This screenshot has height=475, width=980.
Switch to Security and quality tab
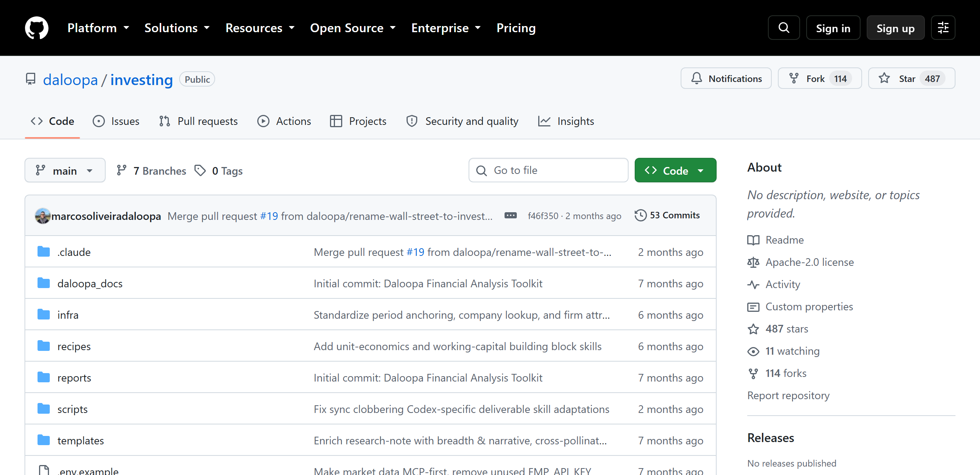pyautogui.click(x=462, y=121)
